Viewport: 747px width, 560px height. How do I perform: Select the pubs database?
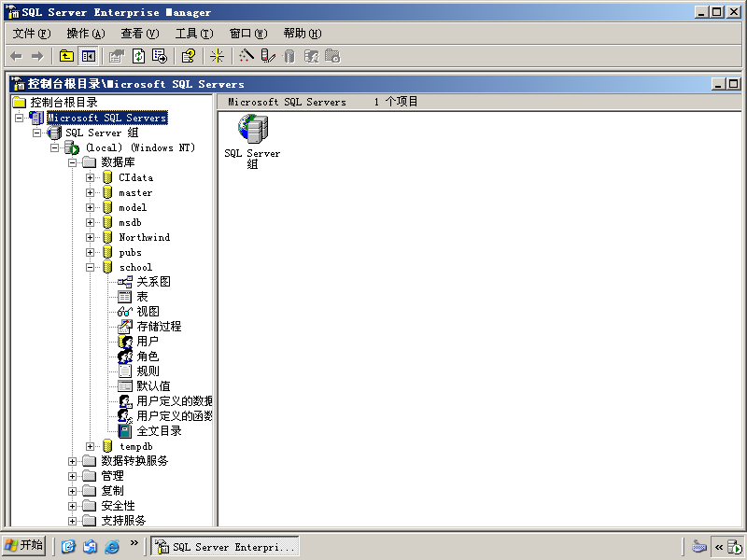coord(130,252)
